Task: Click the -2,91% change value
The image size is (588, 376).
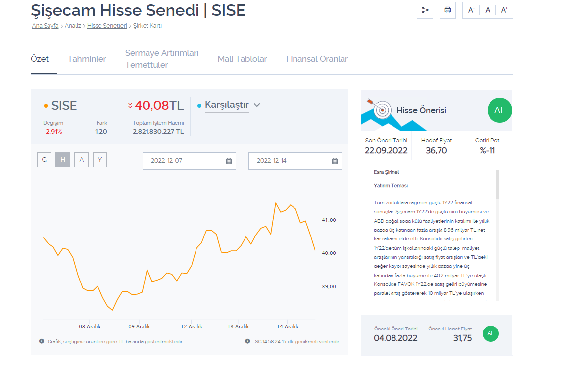Action: coord(52,132)
